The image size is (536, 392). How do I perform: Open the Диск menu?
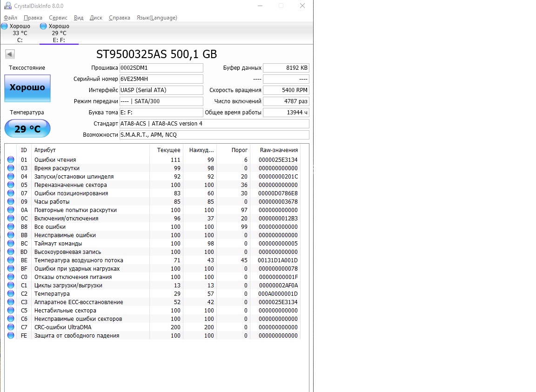[x=96, y=18]
